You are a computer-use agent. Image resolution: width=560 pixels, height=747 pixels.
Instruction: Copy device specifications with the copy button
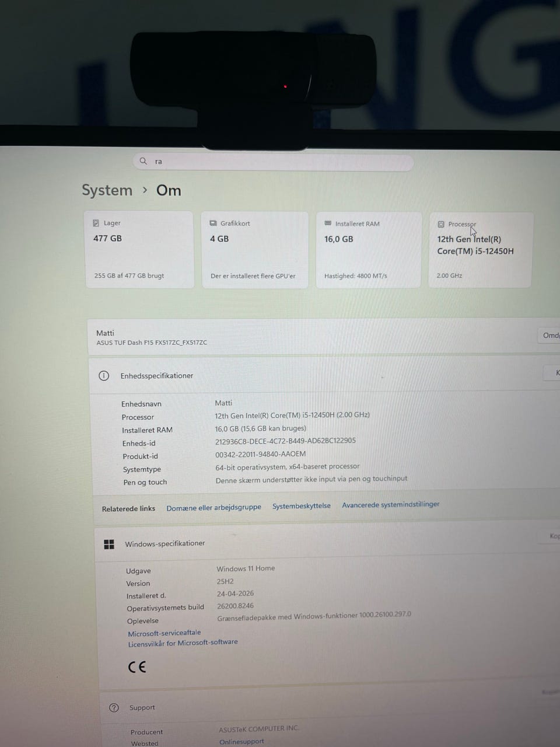(x=552, y=373)
